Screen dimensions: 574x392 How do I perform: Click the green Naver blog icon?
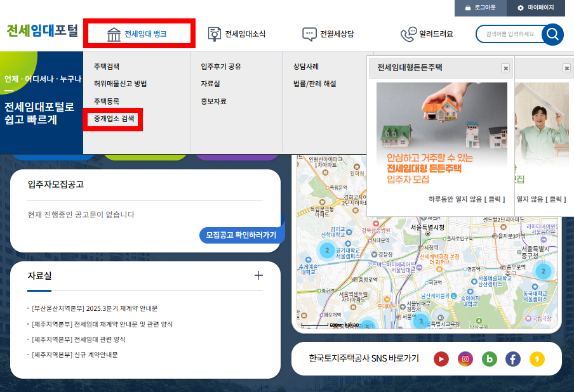(490, 358)
